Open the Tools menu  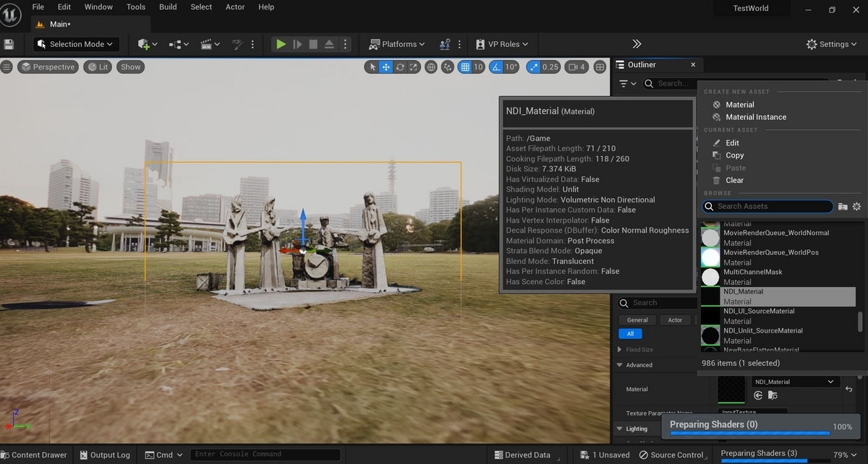(x=136, y=7)
